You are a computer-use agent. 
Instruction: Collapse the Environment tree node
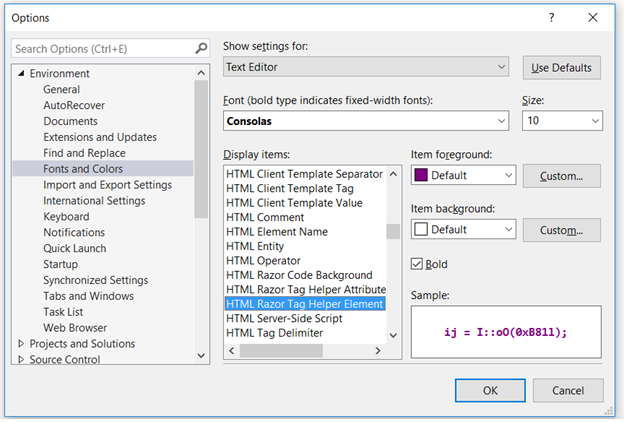point(21,74)
